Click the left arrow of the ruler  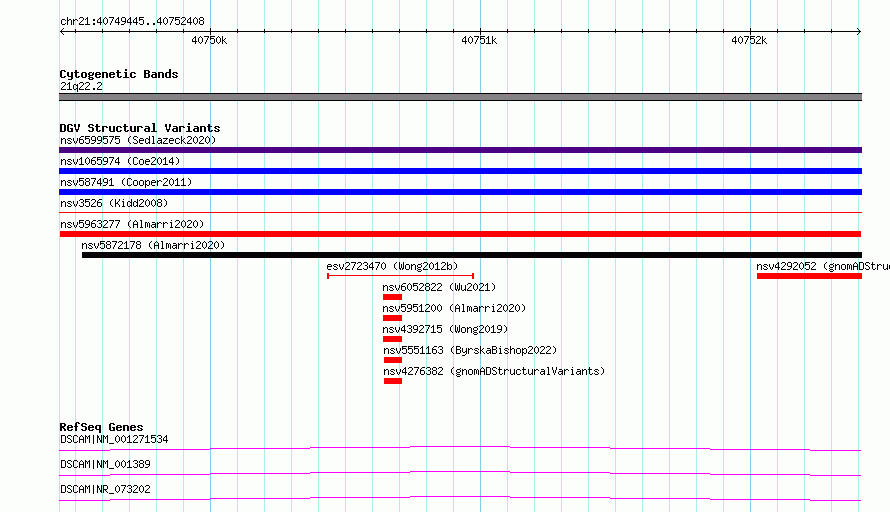tap(62, 31)
